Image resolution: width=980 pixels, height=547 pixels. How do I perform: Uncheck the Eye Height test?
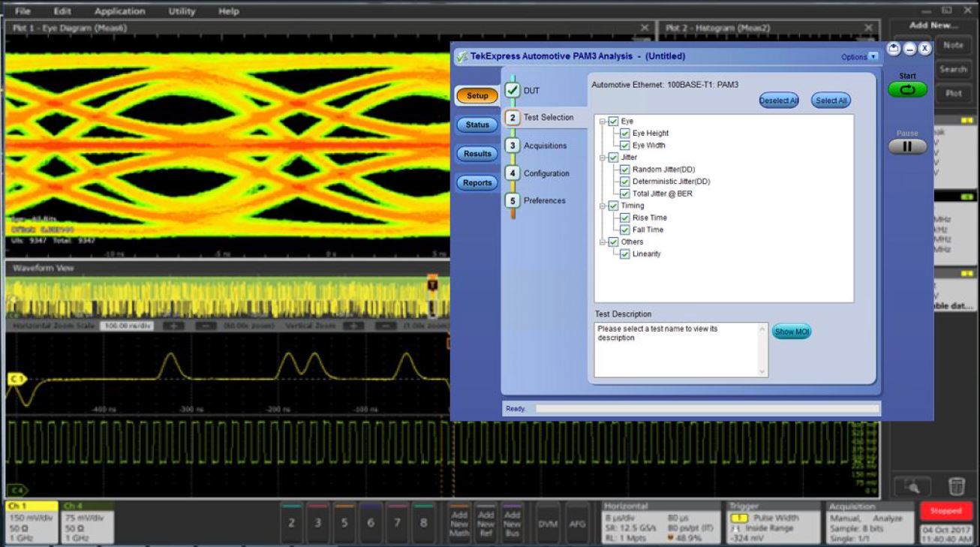(x=625, y=134)
